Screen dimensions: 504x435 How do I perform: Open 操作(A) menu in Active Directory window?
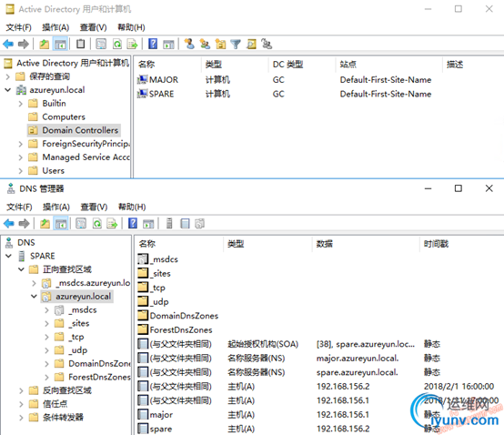pyautogui.click(x=55, y=27)
